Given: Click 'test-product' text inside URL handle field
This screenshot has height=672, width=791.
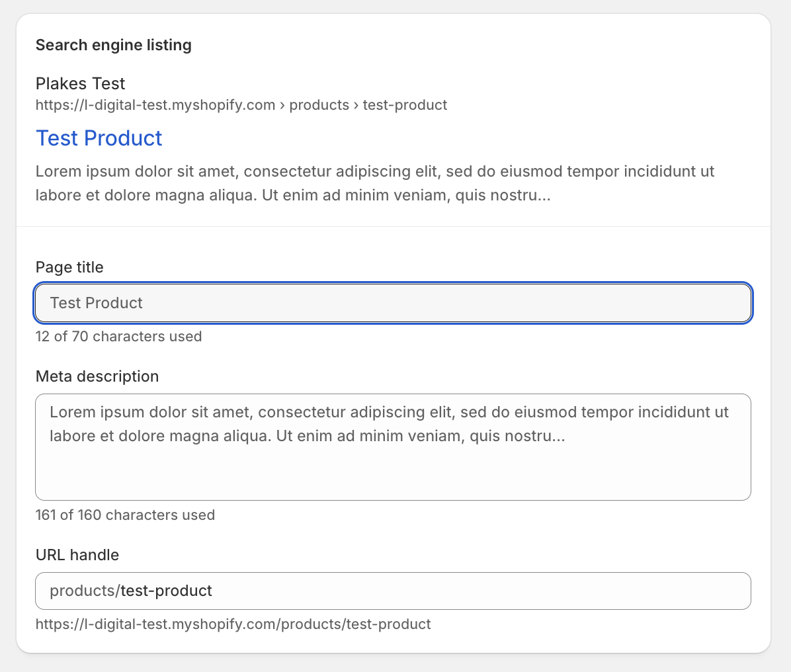Looking at the screenshot, I should pyautogui.click(x=166, y=591).
